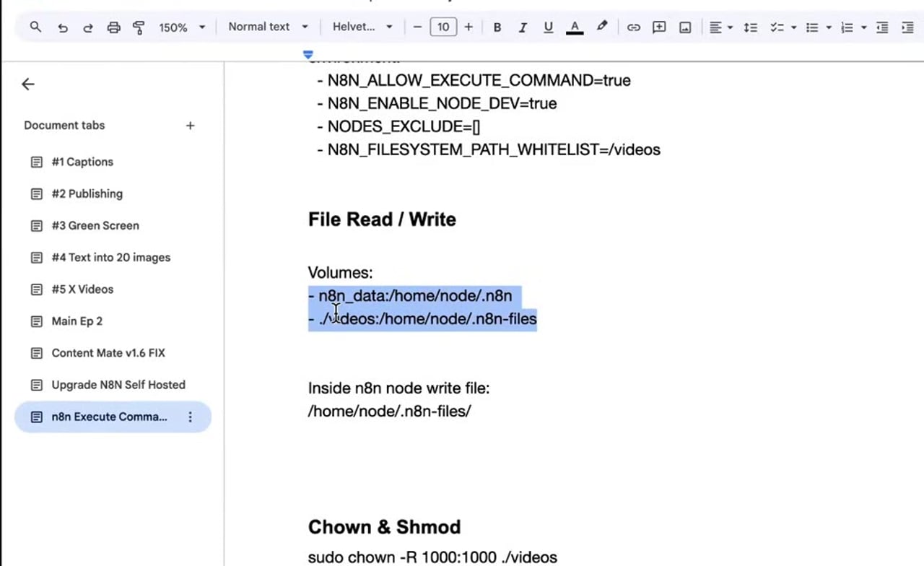Insert a link

(633, 27)
